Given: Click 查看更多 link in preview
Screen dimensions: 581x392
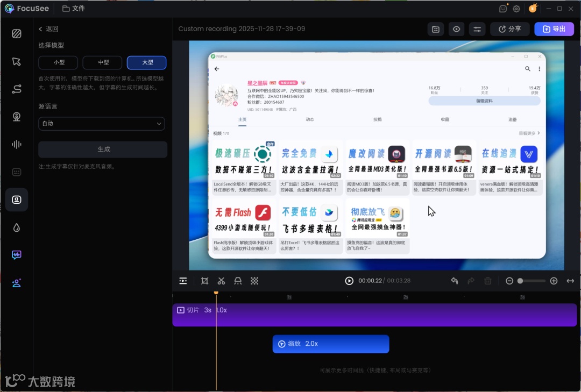Looking at the screenshot, I should [529, 133].
